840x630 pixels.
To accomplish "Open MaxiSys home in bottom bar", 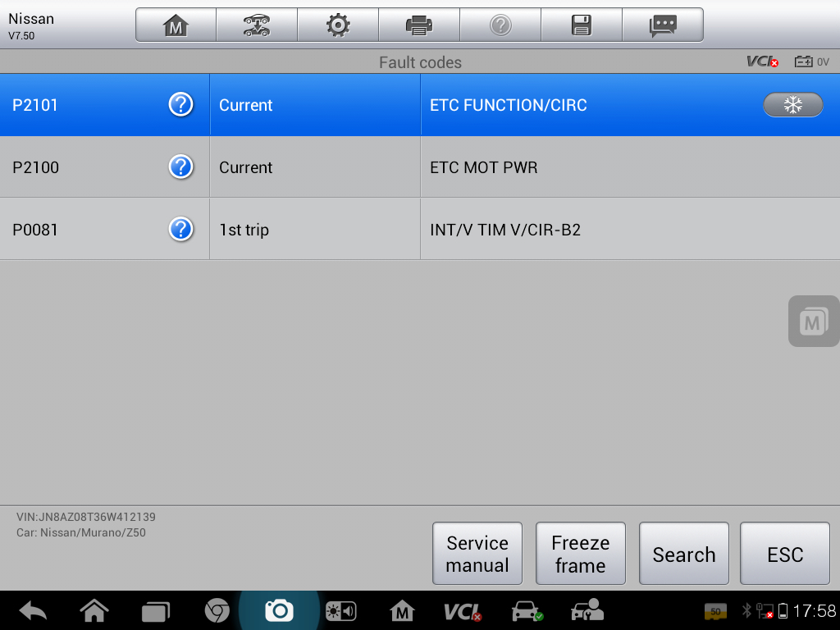I will [402, 610].
